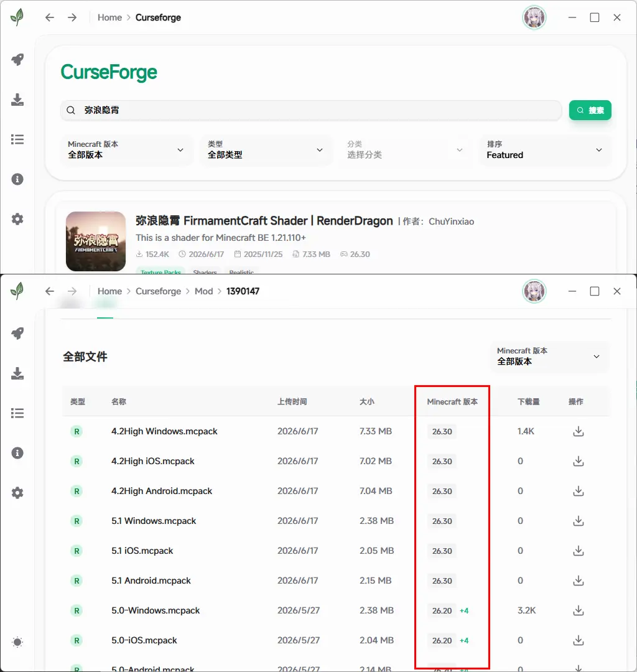Click the author name ChuYinxiao
The height and width of the screenshot is (672, 637).
coord(451,222)
